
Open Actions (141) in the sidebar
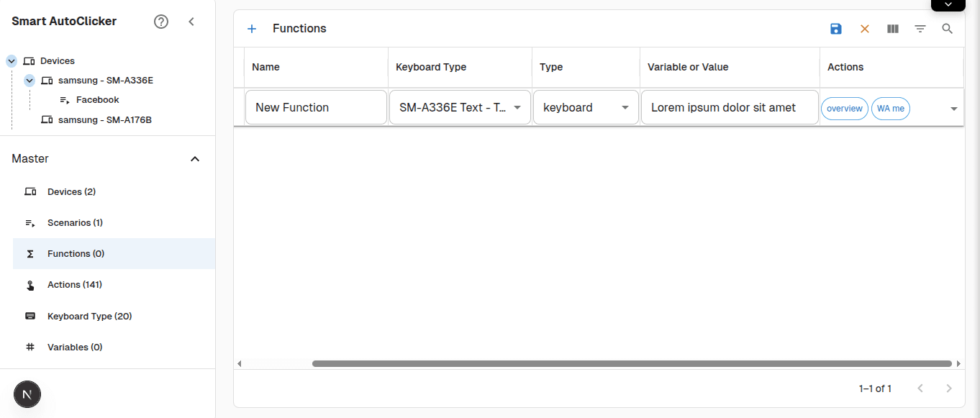tap(73, 284)
